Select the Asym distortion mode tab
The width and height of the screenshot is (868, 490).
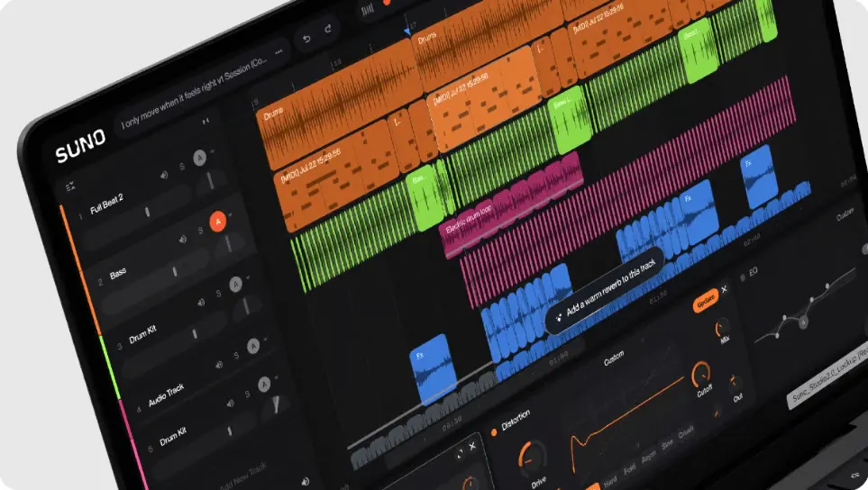pos(648,457)
